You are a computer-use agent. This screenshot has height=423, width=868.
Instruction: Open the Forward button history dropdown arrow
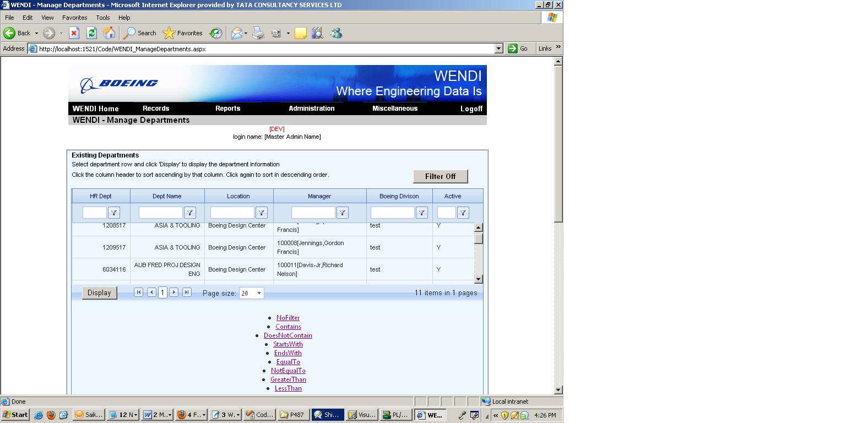click(61, 33)
